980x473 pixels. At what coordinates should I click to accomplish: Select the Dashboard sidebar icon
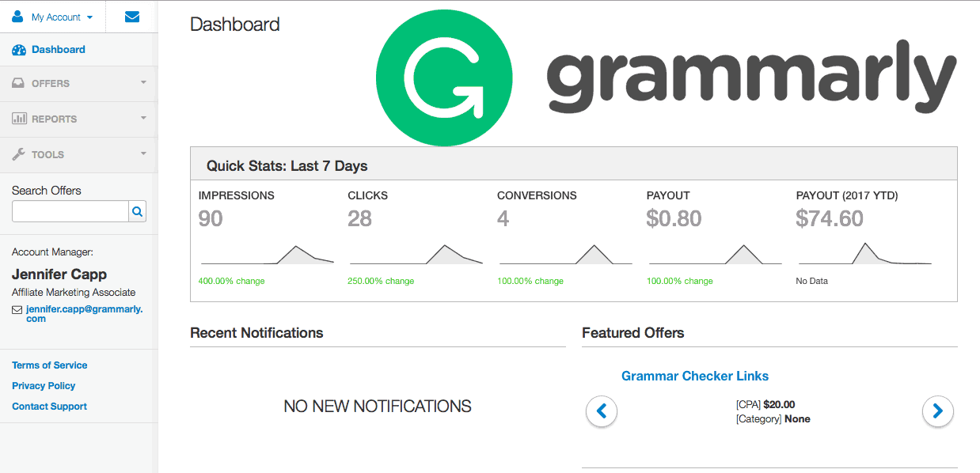(17, 49)
